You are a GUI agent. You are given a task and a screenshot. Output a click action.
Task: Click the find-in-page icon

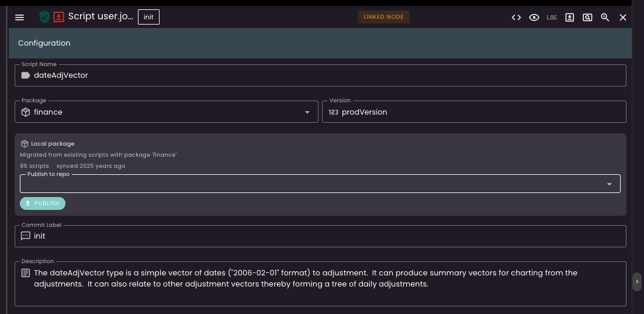(587, 18)
